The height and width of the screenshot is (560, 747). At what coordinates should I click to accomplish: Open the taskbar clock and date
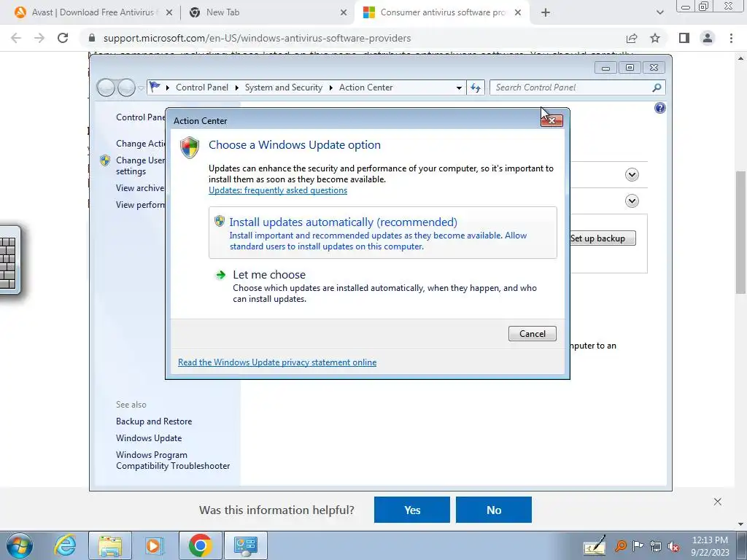pos(711,545)
